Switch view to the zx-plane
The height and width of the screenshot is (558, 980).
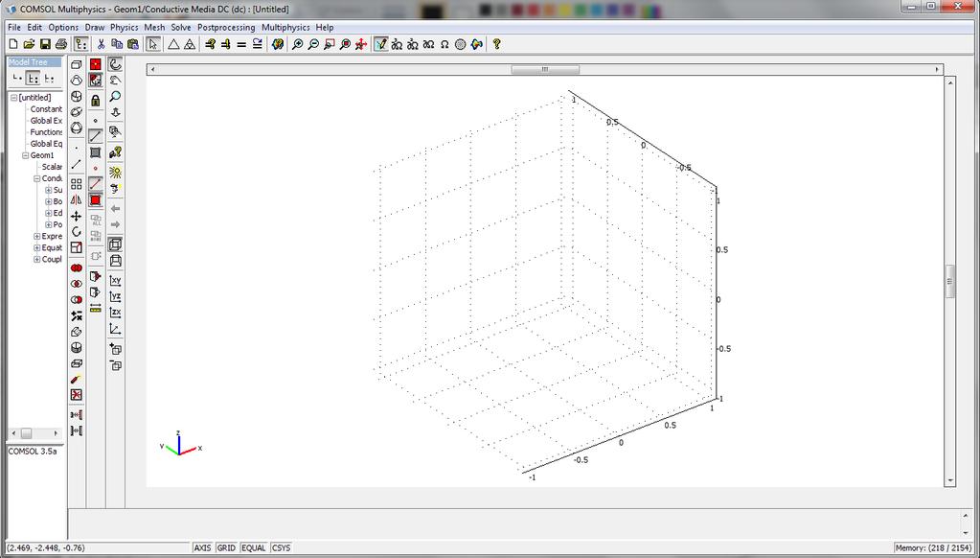tap(115, 313)
